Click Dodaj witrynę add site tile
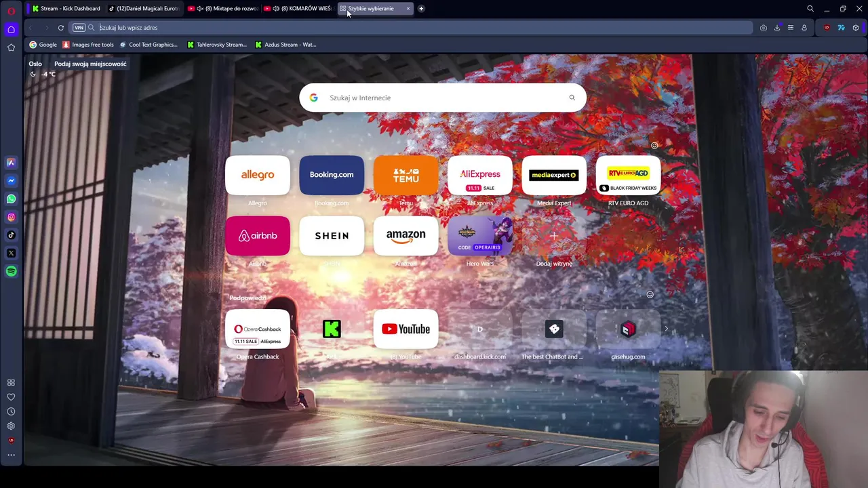Viewport: 868px width, 488px height. 554,236
